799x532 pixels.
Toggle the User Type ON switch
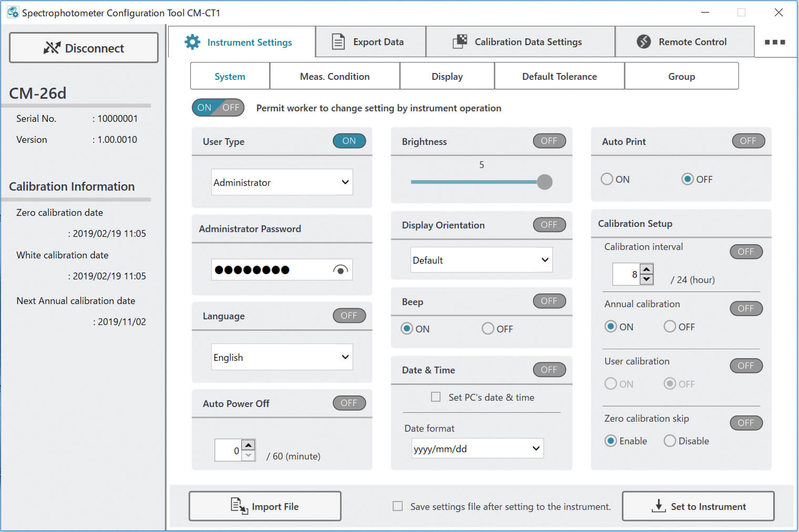[x=349, y=141]
